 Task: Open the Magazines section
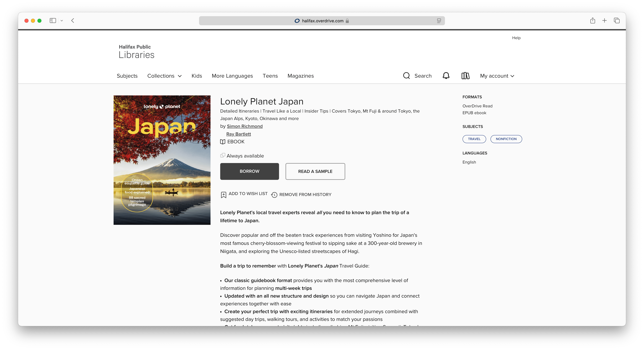301,76
